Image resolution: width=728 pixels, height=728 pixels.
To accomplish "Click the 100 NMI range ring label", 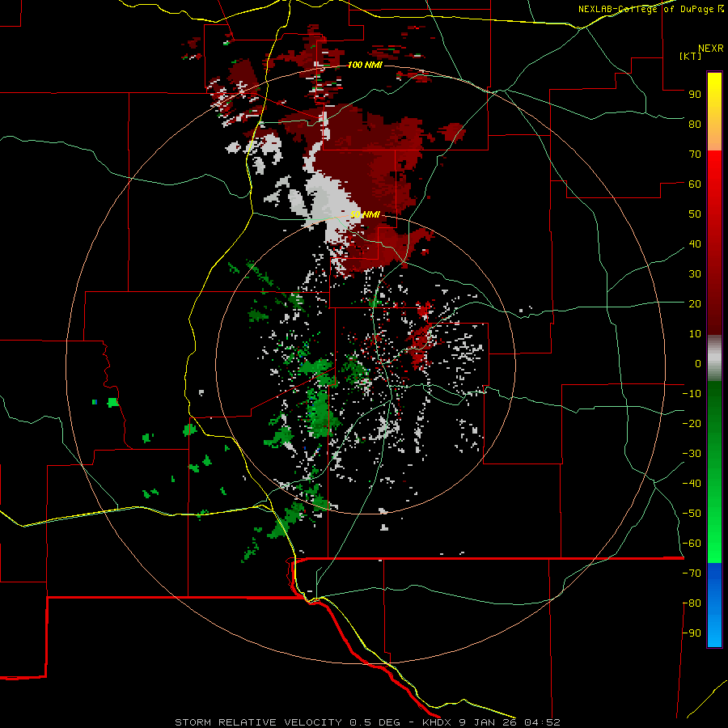I will 365,65.
